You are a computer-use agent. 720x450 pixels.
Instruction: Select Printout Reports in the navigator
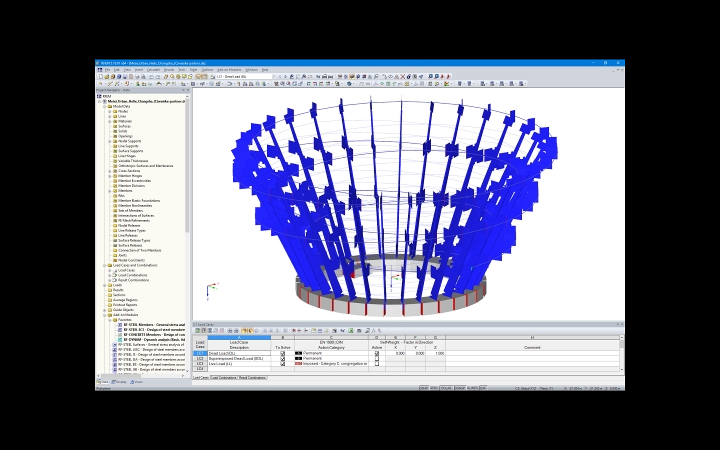tap(125, 305)
